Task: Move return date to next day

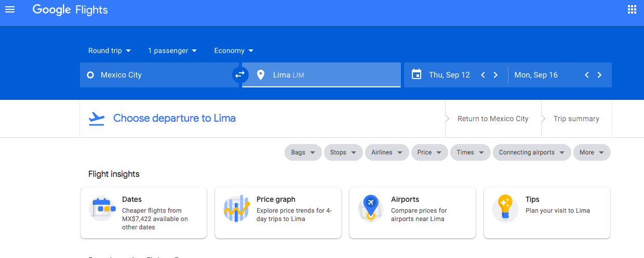Action: click(599, 75)
